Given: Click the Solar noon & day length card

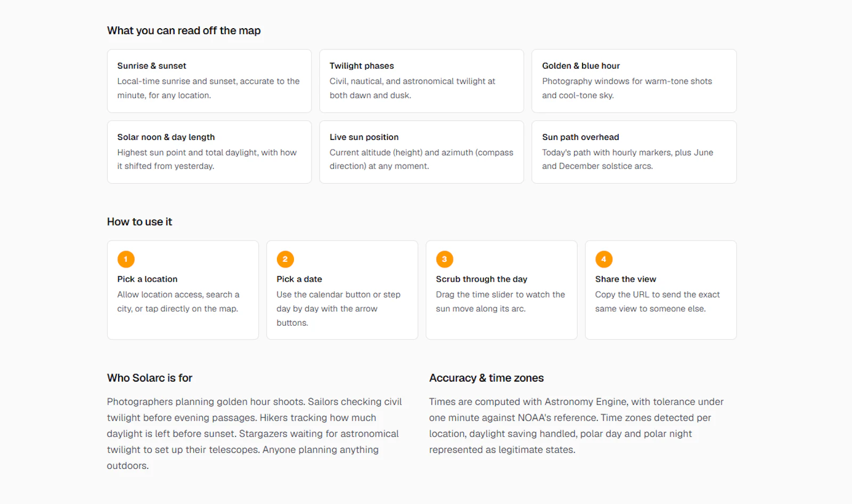Looking at the screenshot, I should 209,152.
